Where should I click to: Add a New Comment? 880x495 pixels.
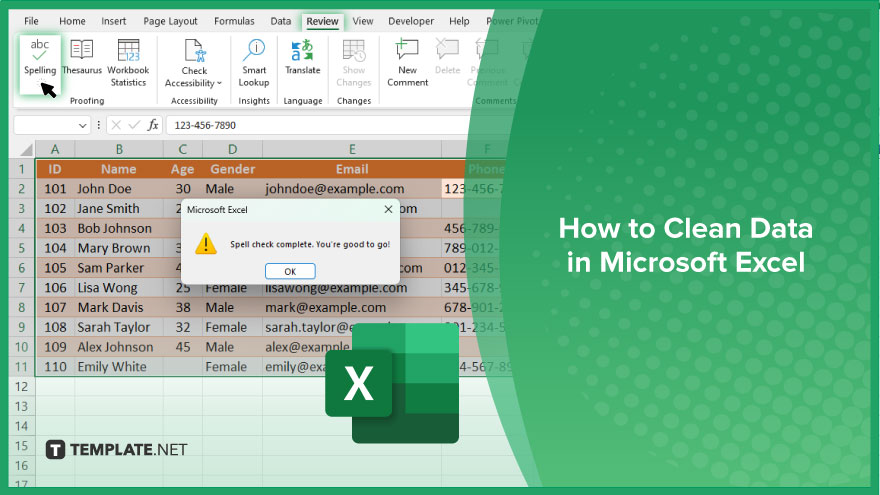[407, 63]
